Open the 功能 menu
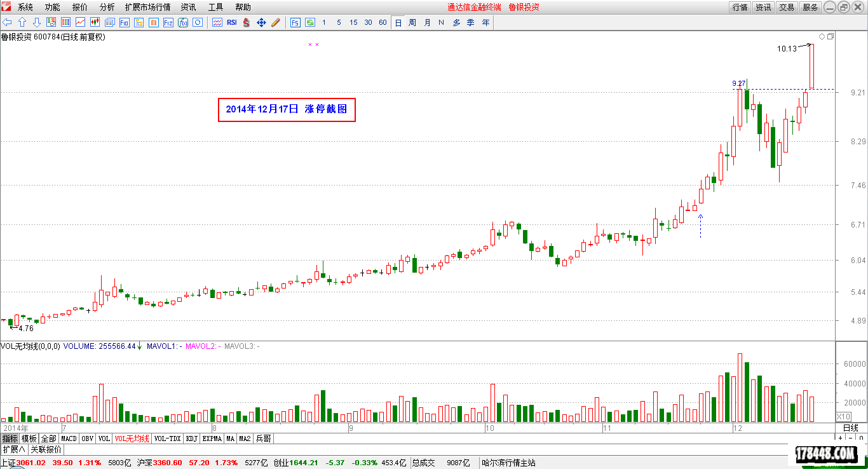This screenshot has width=868, height=469. click(53, 7)
